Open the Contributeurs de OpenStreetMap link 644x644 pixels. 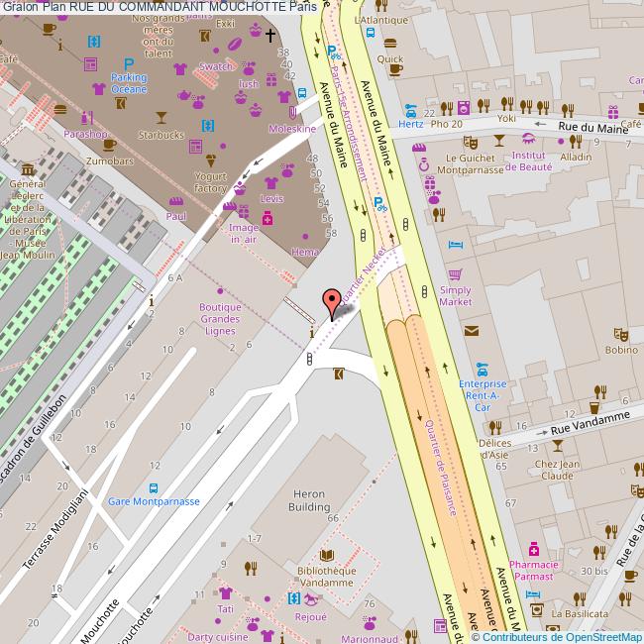click(559, 636)
